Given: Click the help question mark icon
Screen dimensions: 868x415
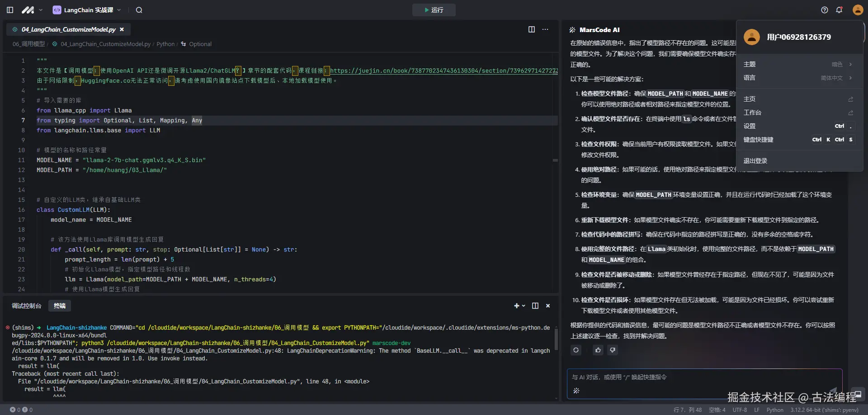Looking at the screenshot, I should coord(825,10).
